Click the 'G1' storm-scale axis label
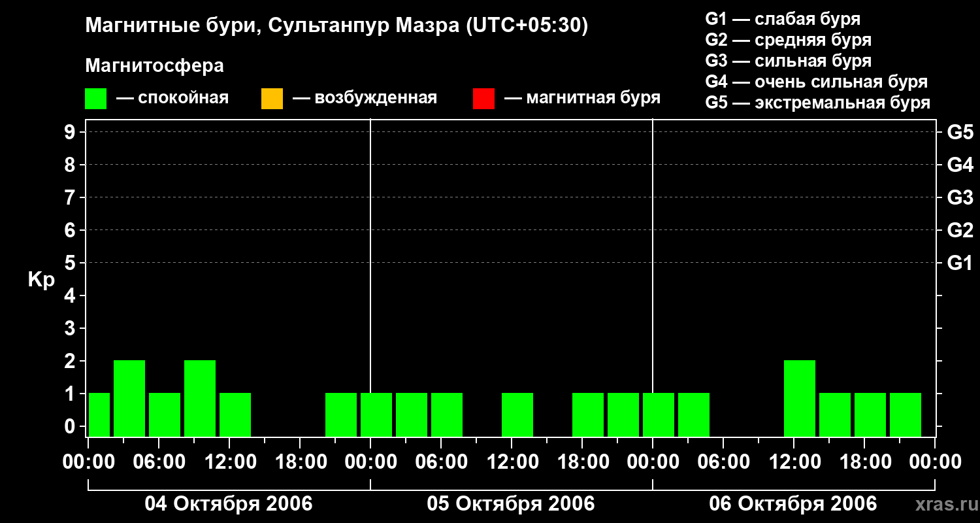The width and height of the screenshot is (980, 523). [960, 263]
